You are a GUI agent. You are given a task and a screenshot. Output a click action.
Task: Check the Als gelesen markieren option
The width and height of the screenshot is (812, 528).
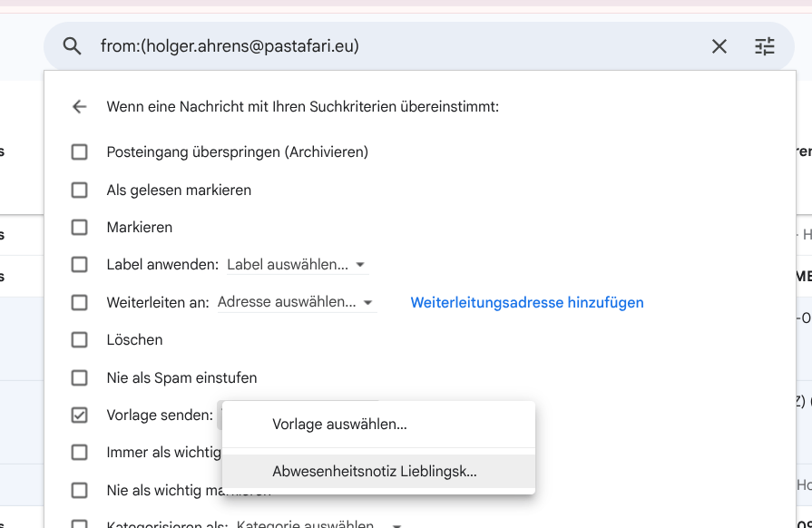click(x=80, y=191)
